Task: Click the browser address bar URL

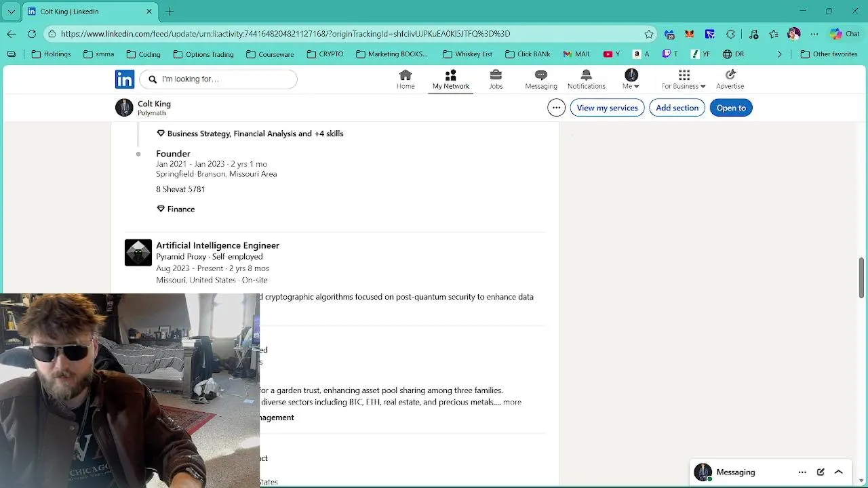Action: pyautogui.click(x=285, y=34)
